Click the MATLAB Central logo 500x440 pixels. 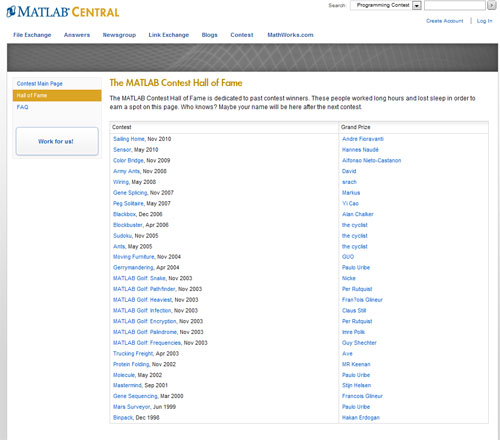point(63,12)
